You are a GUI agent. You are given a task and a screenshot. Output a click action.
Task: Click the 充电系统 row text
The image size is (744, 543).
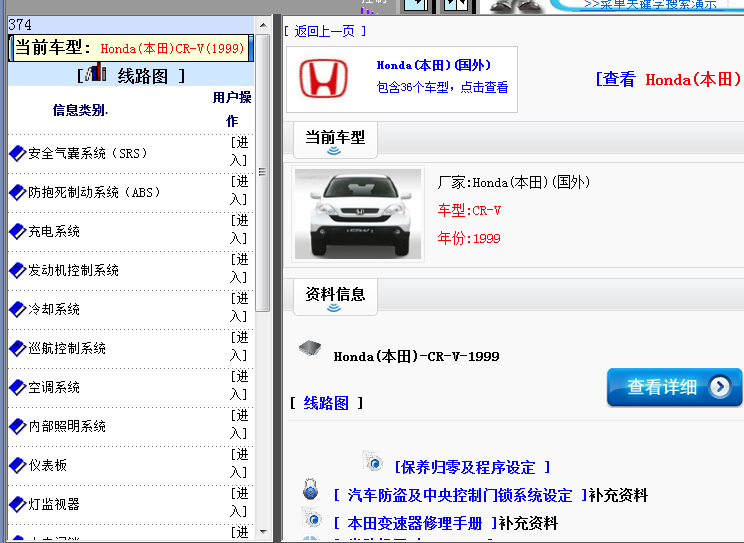[x=54, y=231]
